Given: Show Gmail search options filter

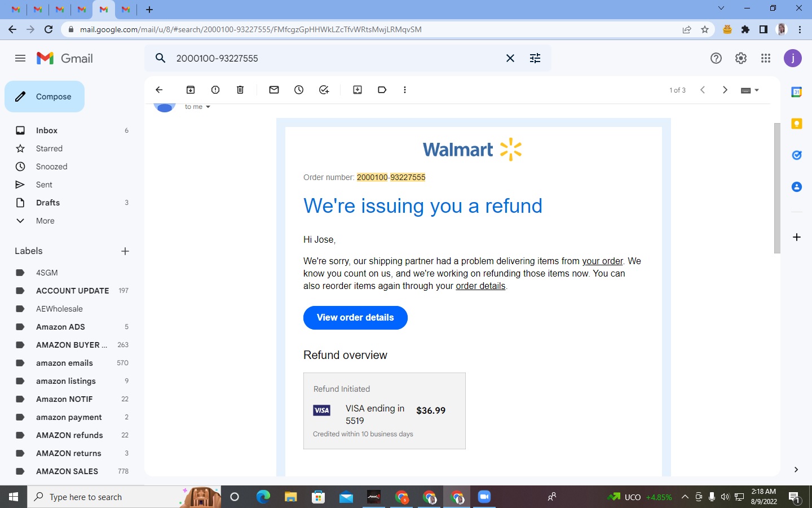Looking at the screenshot, I should pos(535,58).
